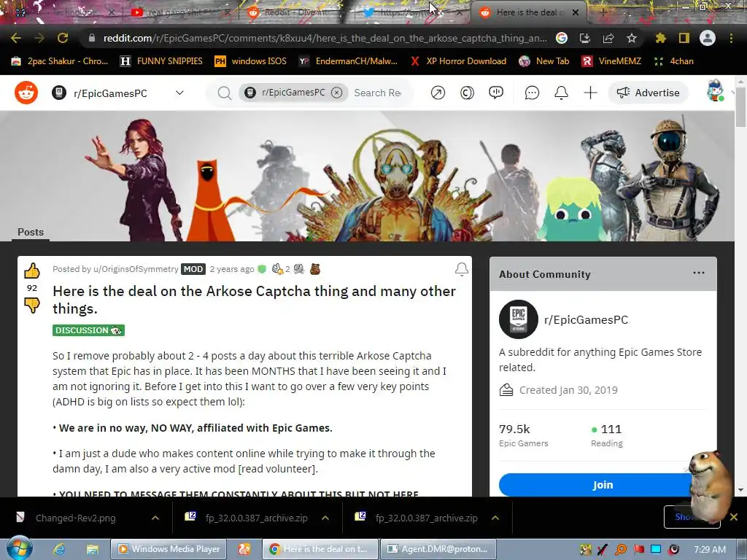Open the '2pac Shakur - Chro...' bookmark
The height and width of the screenshot is (560, 747).
point(60,61)
